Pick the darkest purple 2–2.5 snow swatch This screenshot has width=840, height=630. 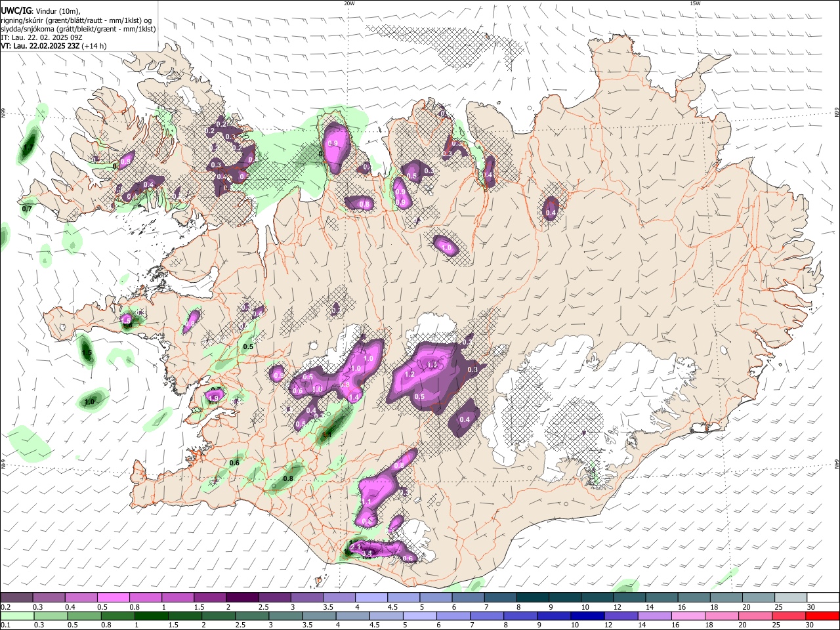click(x=241, y=597)
